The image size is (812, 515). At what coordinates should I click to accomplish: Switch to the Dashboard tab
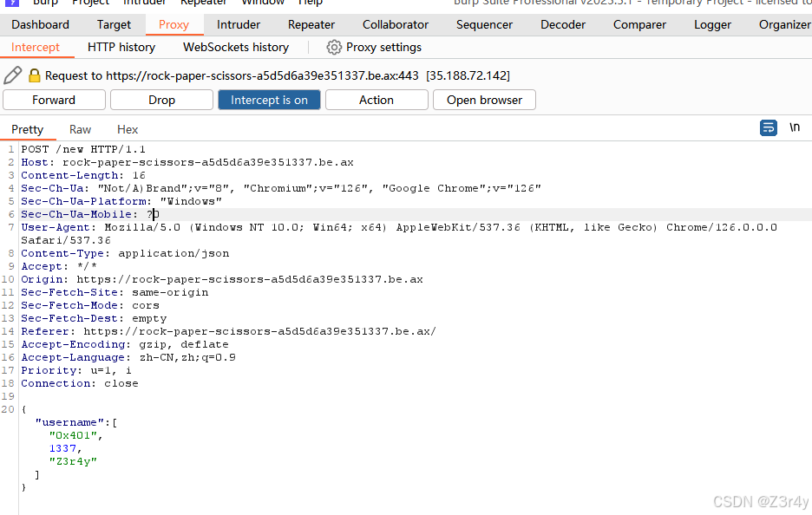click(x=41, y=25)
